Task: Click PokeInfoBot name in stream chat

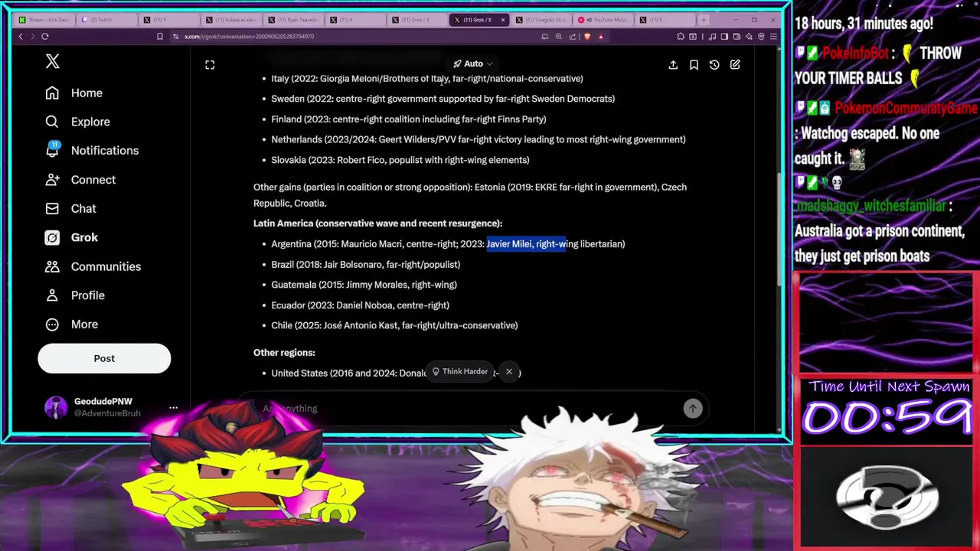Action: pos(856,54)
